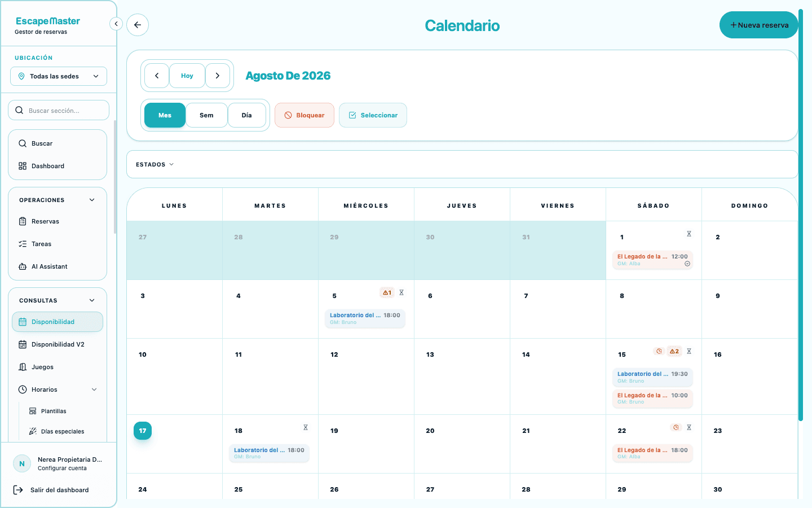Click the hourglass icon on August 18

[306, 427]
